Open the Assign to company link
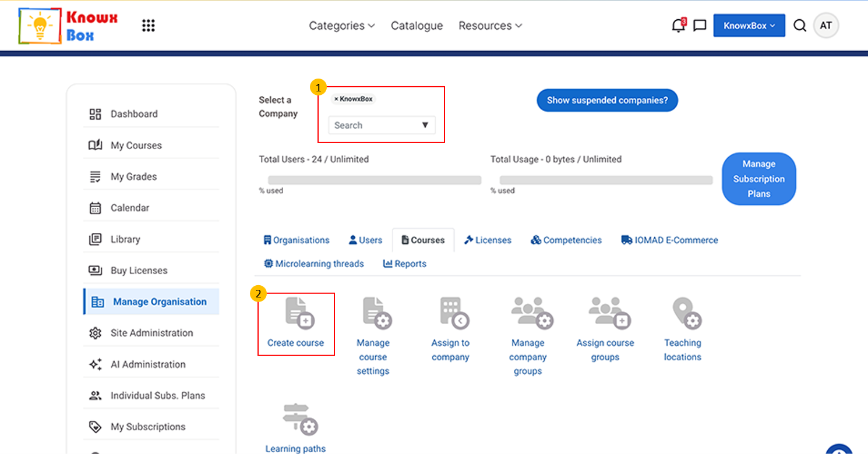Screen dimensions: 868x454 450,350
